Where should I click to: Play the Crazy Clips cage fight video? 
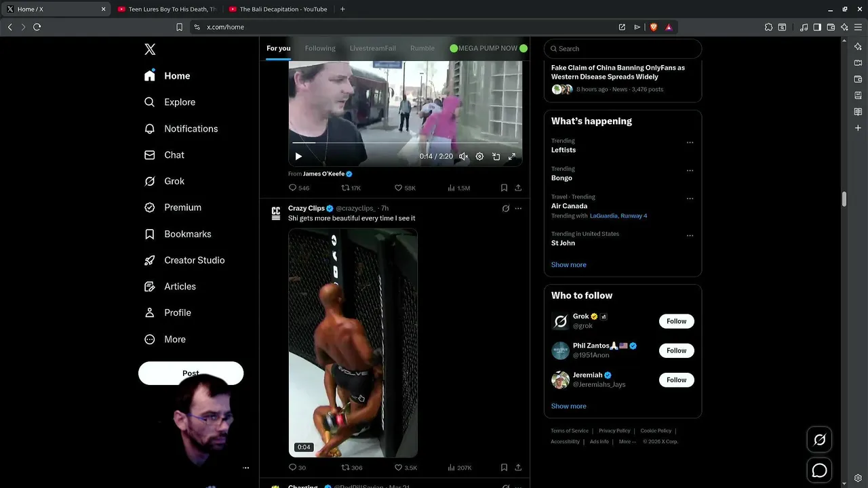click(x=353, y=343)
